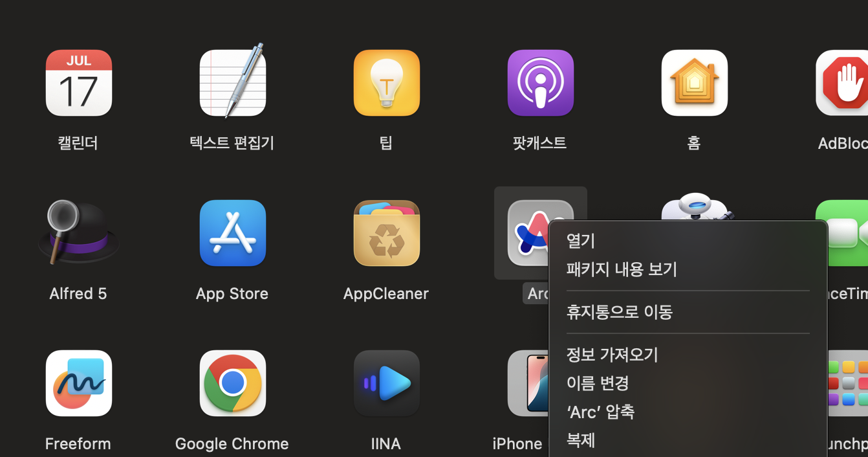Click the Google Chrome name label

(x=232, y=444)
